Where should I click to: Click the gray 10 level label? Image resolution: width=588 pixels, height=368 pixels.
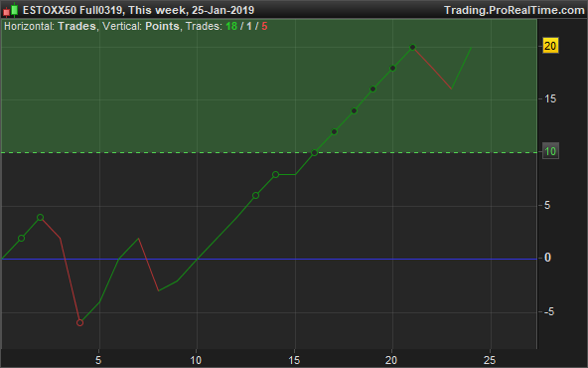point(550,151)
